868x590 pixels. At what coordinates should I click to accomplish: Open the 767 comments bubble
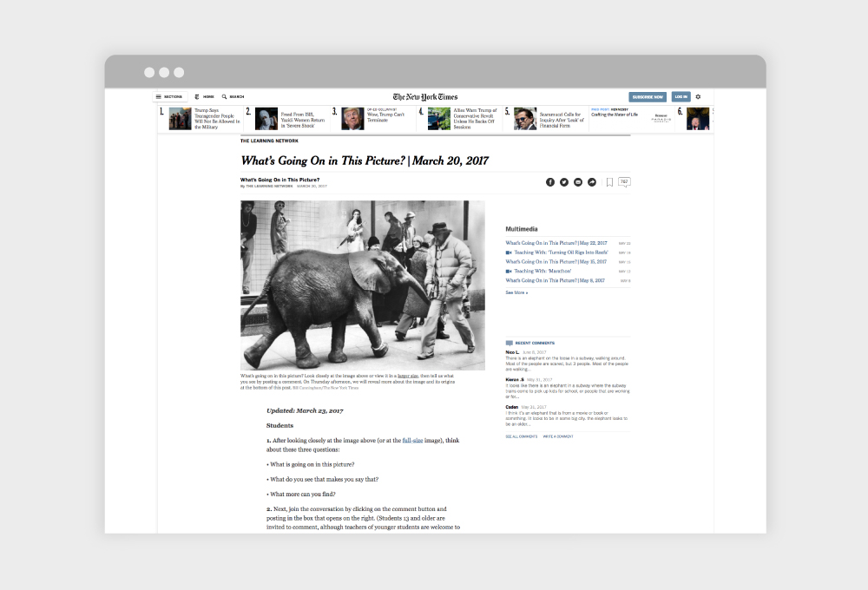click(624, 182)
